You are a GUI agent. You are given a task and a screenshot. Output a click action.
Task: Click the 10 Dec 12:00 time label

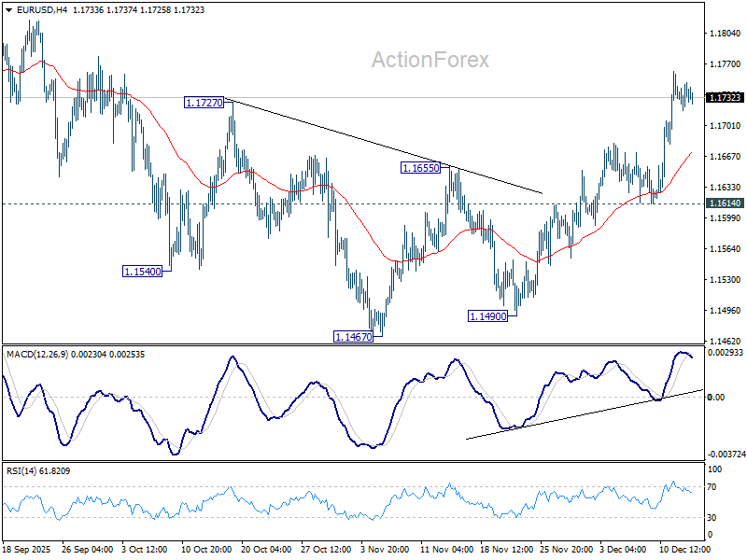pos(684,549)
